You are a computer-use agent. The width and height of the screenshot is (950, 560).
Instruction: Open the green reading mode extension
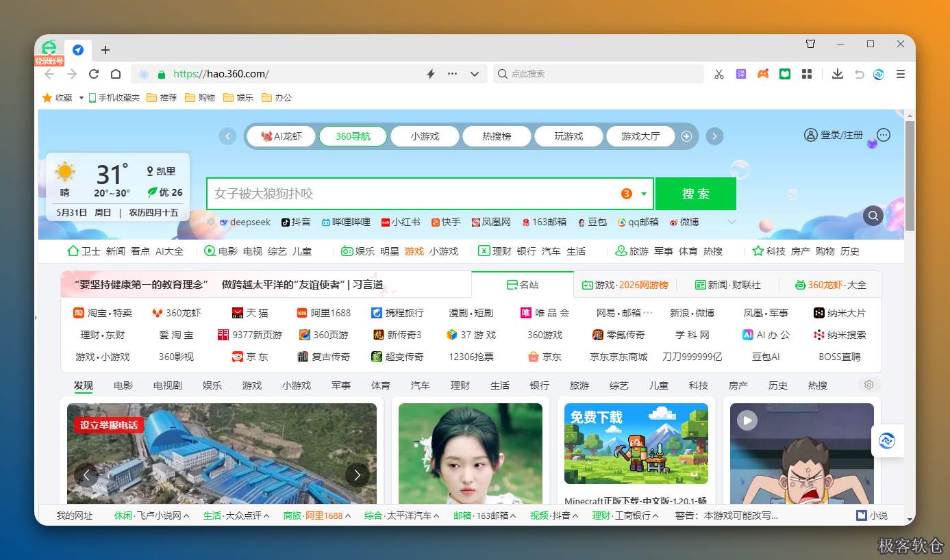pos(785,74)
